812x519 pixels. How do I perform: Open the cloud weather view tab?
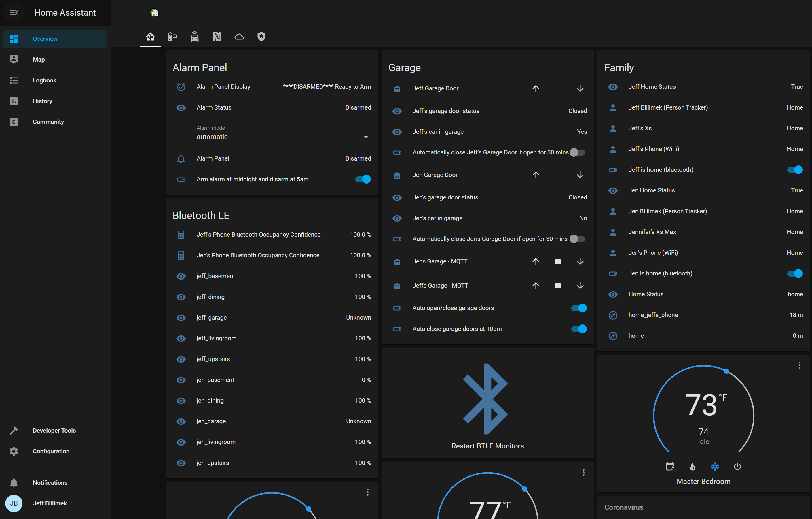click(239, 36)
